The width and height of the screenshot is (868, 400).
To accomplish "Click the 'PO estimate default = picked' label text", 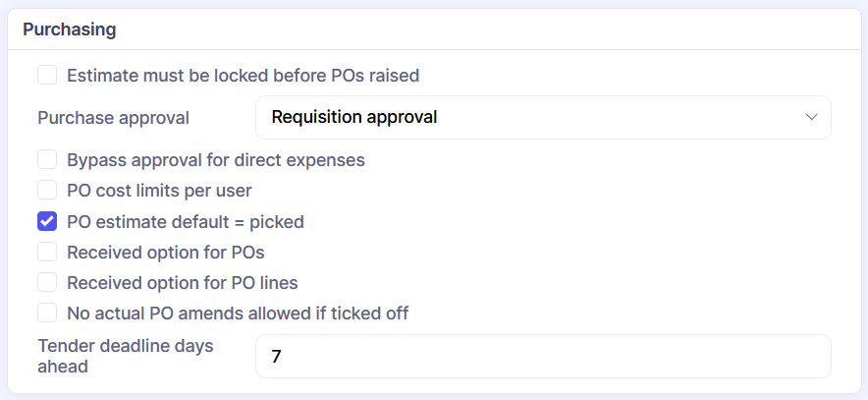I will (x=186, y=221).
